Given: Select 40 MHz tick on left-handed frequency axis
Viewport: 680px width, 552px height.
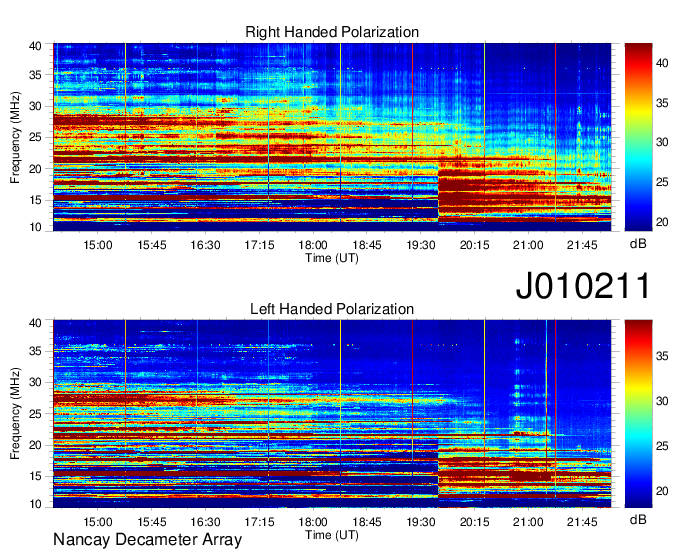Looking at the screenshot, I should pyautogui.click(x=35, y=323).
